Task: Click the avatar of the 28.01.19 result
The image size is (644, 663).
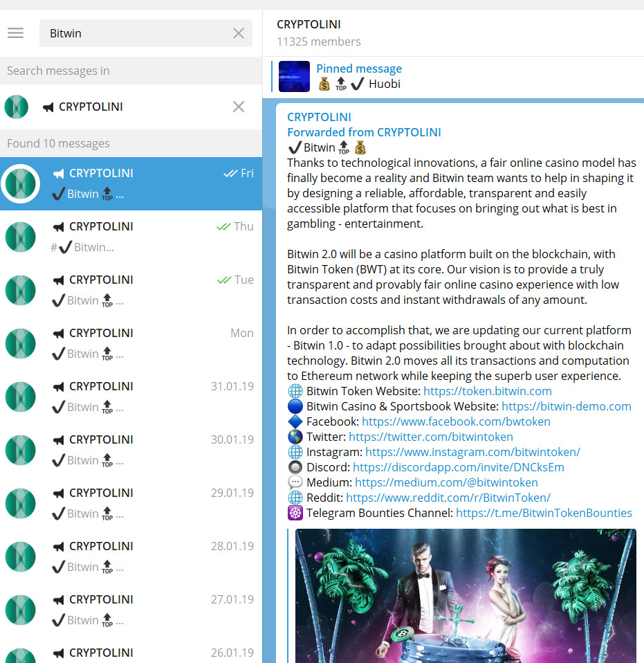Action: click(x=20, y=556)
